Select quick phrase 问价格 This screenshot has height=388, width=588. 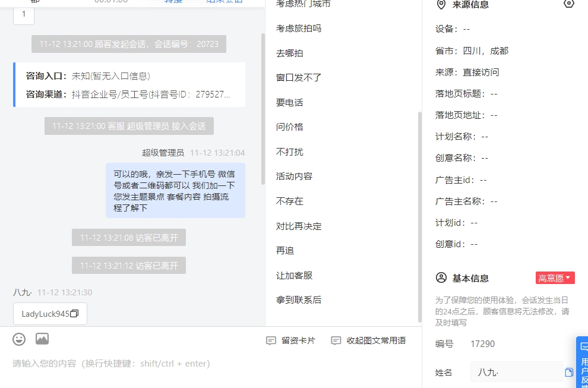(x=289, y=127)
